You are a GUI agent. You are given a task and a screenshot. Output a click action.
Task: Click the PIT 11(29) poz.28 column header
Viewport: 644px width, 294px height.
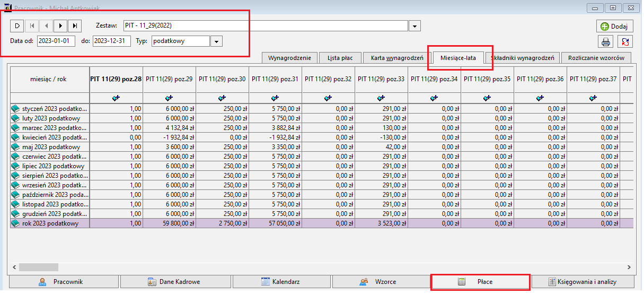[x=116, y=79]
